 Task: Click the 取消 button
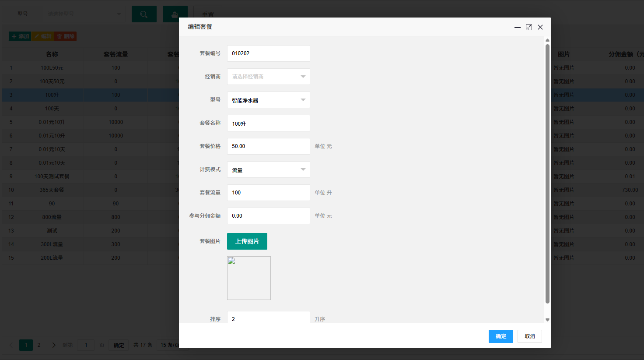[x=530, y=336]
